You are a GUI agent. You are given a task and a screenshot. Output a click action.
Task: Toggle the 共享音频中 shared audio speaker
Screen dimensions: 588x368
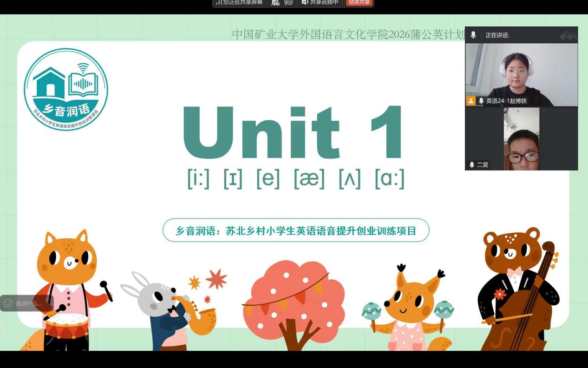coord(305,2)
